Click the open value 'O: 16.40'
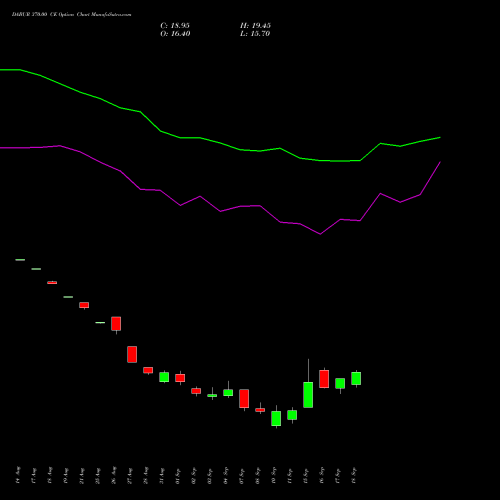The image size is (500, 500). coord(175,34)
